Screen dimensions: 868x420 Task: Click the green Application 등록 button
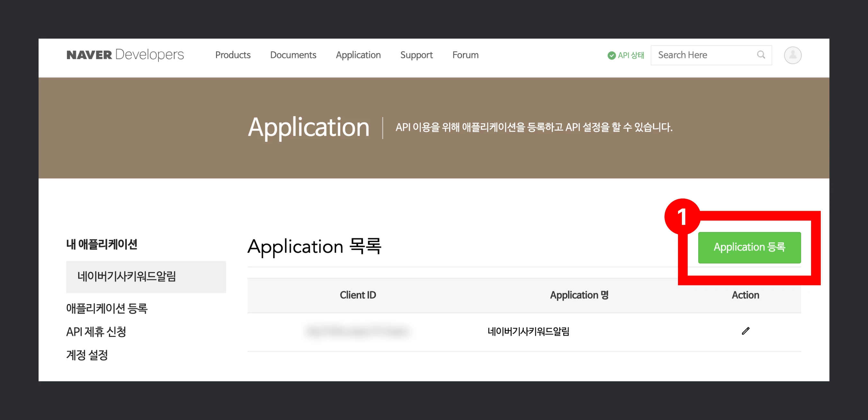tap(749, 247)
